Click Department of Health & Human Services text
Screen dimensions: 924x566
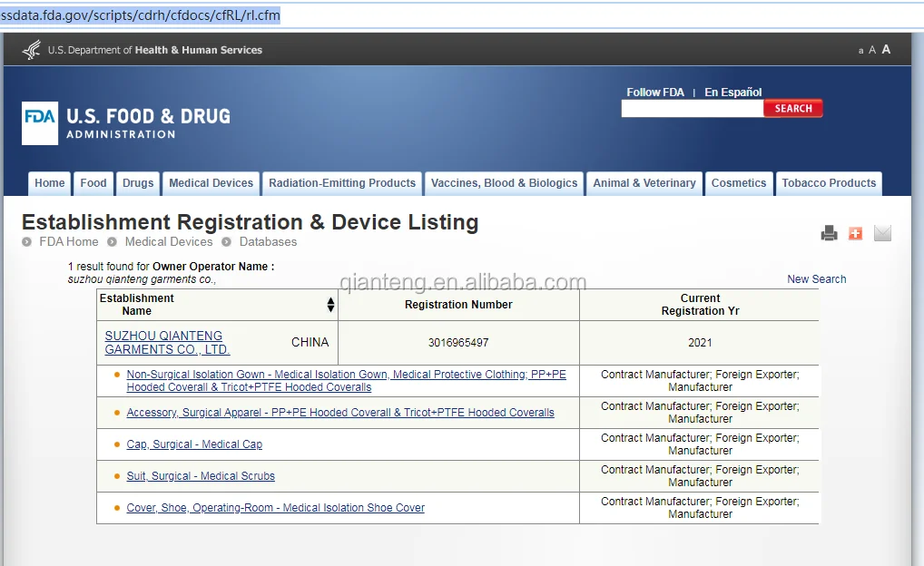click(x=155, y=50)
